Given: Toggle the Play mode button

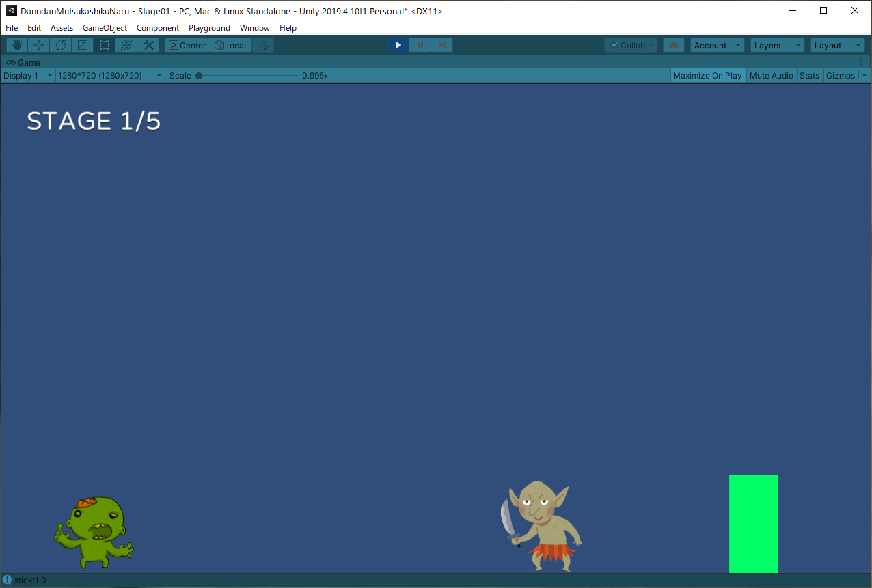Looking at the screenshot, I should 398,45.
